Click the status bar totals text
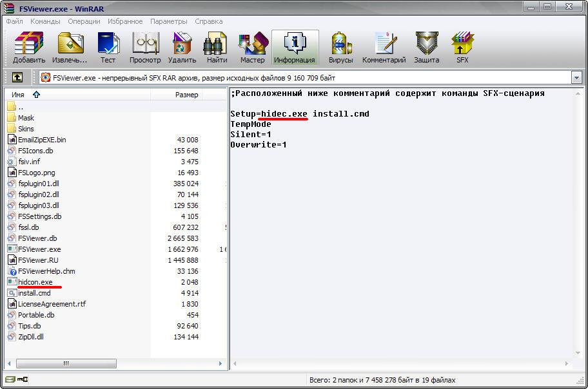Image resolution: width=588 pixels, height=389 pixels. tap(382, 379)
